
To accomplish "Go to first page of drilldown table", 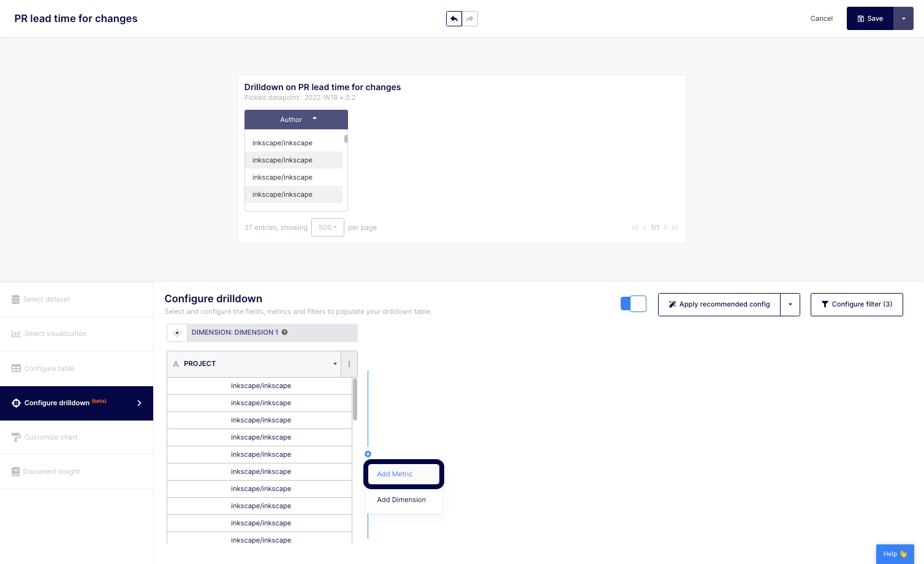I will pos(635,227).
